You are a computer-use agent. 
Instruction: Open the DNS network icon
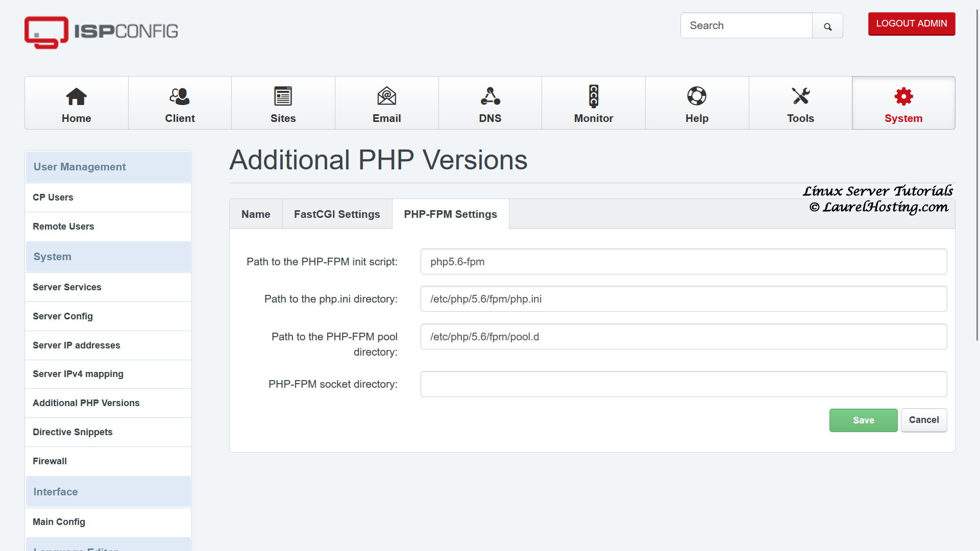490,96
